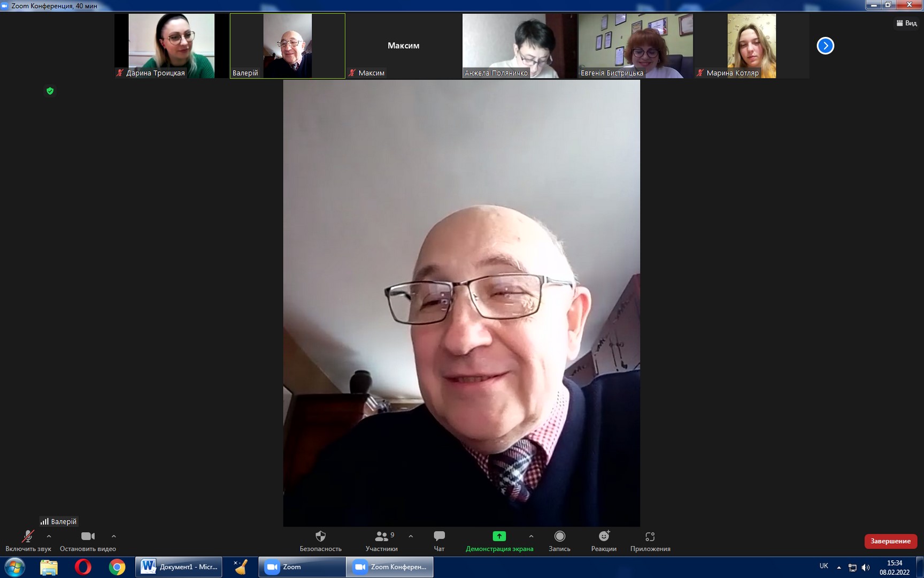
Task: Expand video options arrow next to camera
Action: 114,536
